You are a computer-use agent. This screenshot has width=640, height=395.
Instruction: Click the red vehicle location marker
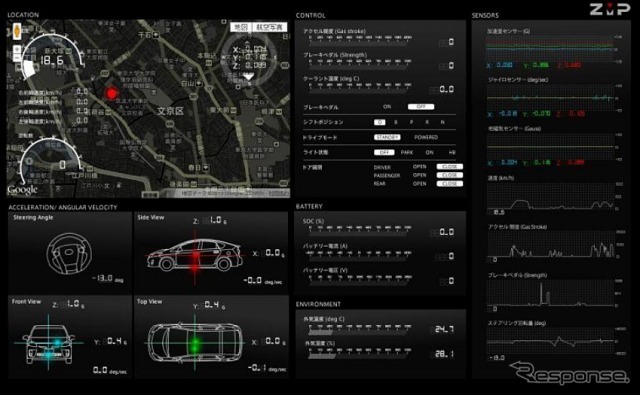coord(111,93)
